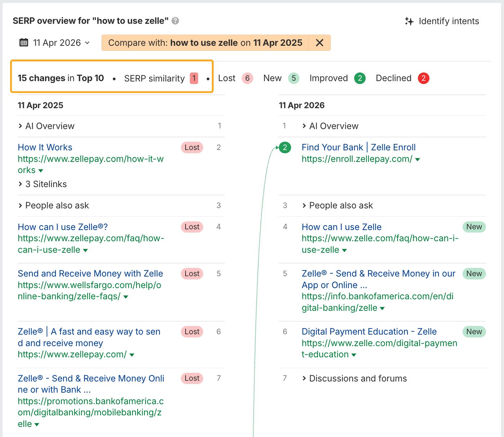This screenshot has height=437, width=504.
Task: Click the red Declined count badge 2
Action: 424,78
